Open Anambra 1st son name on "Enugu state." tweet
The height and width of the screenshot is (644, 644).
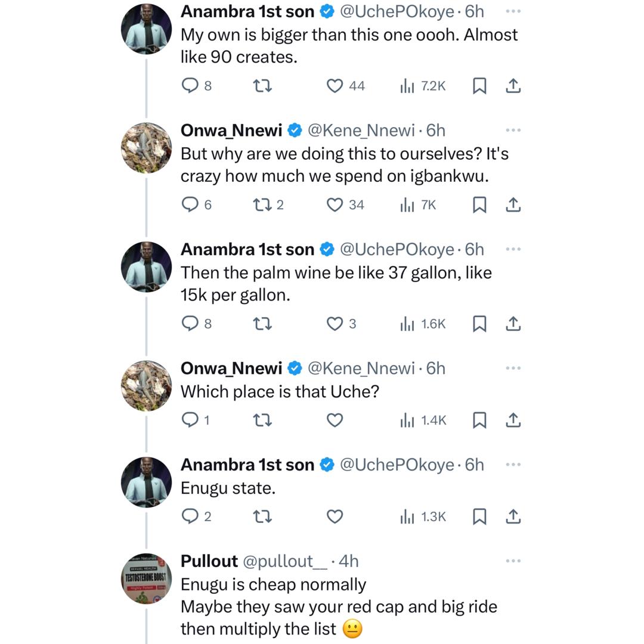(x=247, y=465)
